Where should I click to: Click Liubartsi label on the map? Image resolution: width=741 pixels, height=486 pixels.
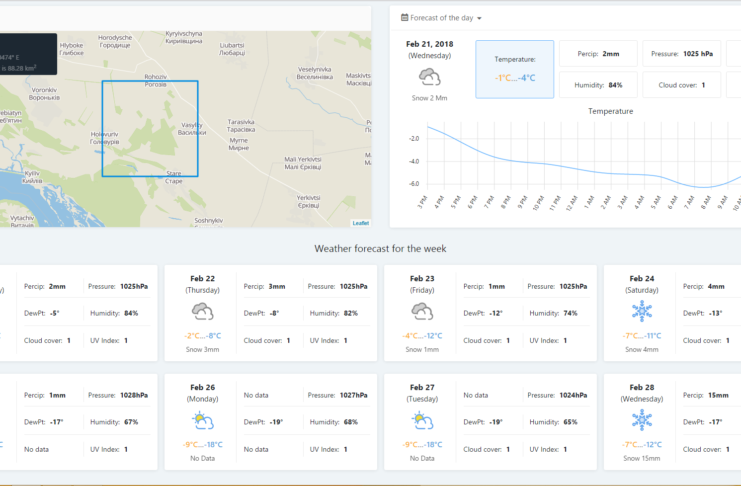pyautogui.click(x=232, y=49)
